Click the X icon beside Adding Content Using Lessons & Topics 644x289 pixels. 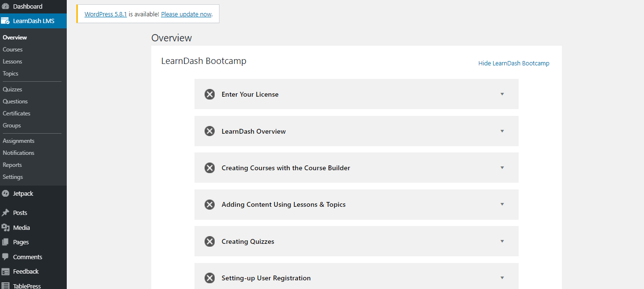pos(210,204)
